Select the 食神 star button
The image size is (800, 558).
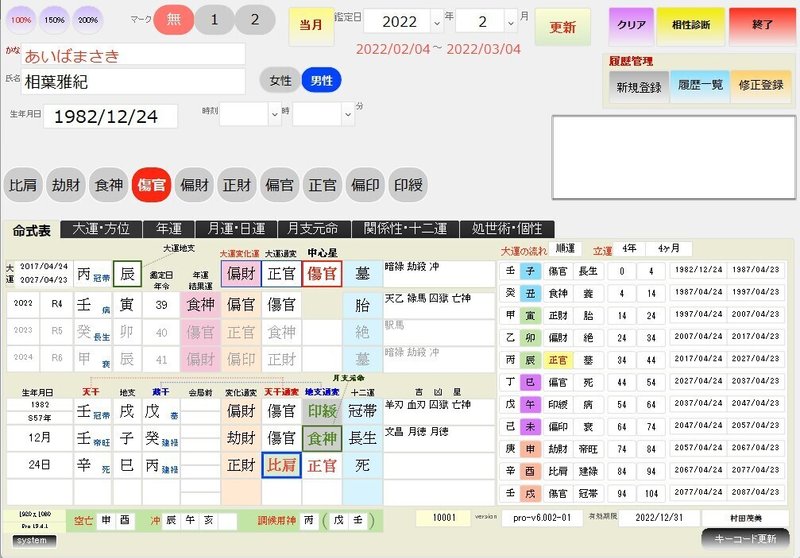[x=109, y=185]
